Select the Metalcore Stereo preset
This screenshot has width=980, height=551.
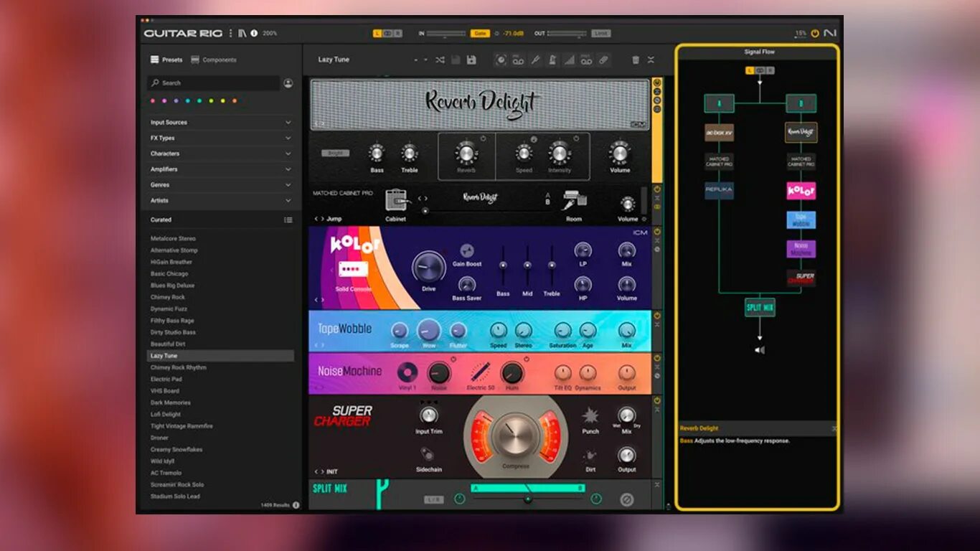click(173, 239)
